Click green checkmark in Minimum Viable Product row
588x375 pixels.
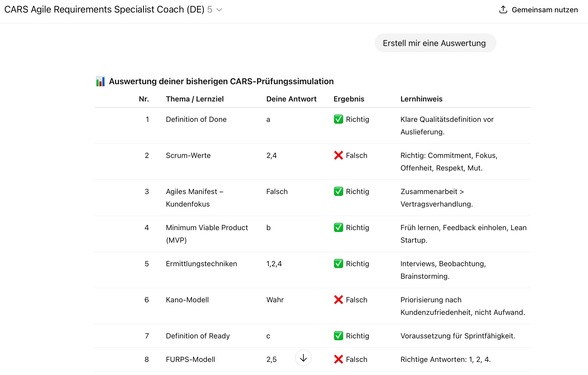[338, 228]
